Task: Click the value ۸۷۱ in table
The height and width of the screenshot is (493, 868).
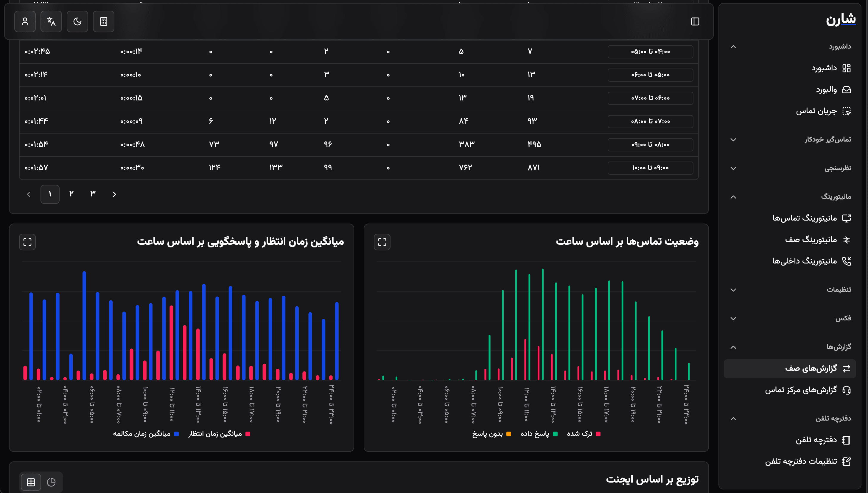Action: (533, 168)
